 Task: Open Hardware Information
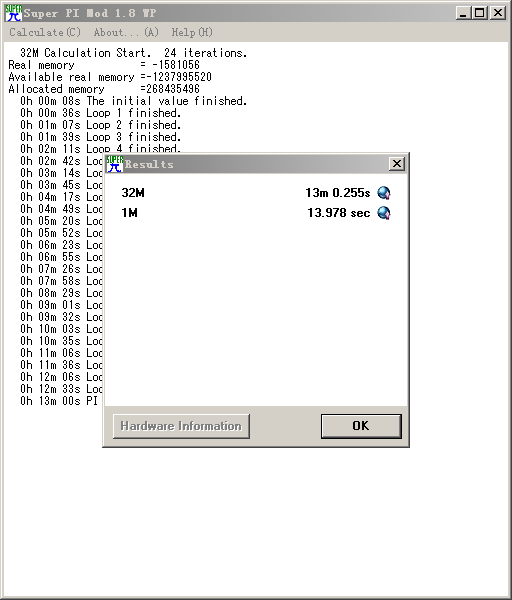181,426
